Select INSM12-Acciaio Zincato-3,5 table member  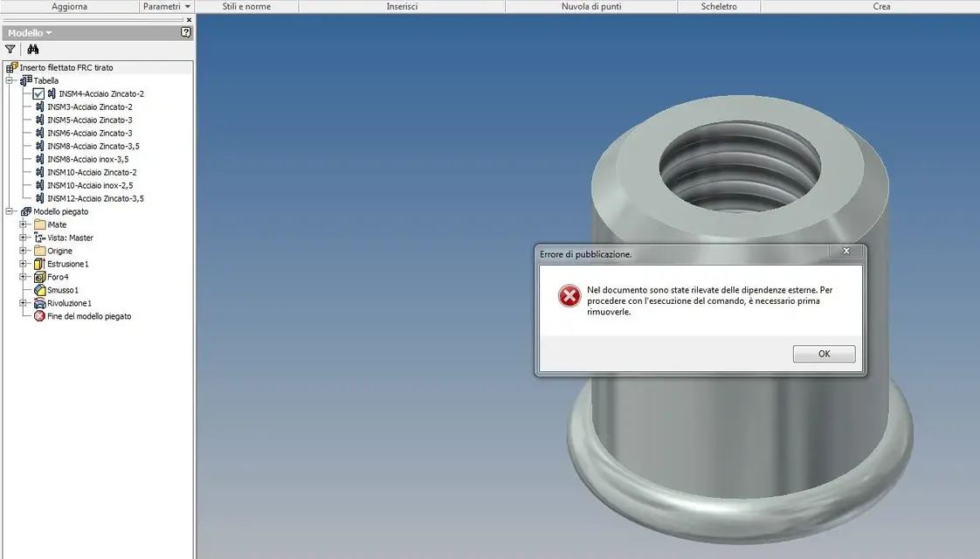point(95,199)
